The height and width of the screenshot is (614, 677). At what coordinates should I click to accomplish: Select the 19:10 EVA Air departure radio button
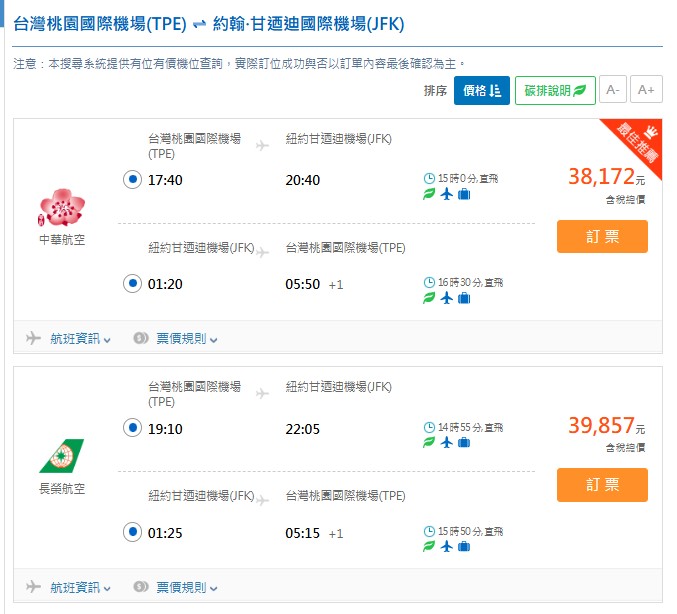132,428
